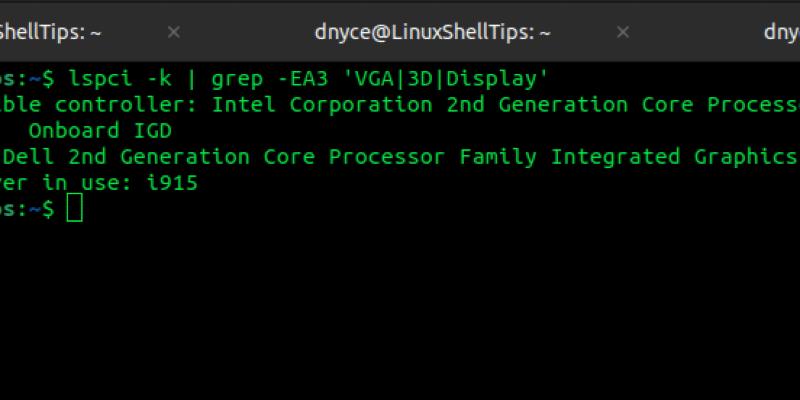Click the i915 driver name
This screenshot has width=800, height=400.
tap(171, 183)
